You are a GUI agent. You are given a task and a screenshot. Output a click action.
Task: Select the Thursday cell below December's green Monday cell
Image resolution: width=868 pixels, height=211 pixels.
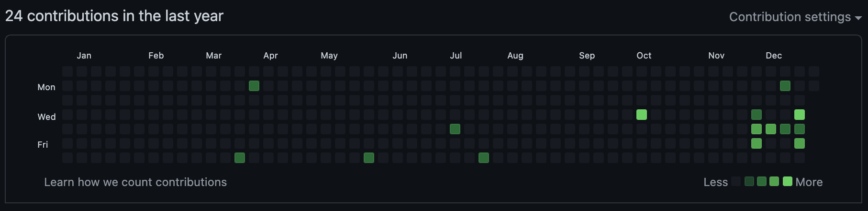tap(785, 129)
